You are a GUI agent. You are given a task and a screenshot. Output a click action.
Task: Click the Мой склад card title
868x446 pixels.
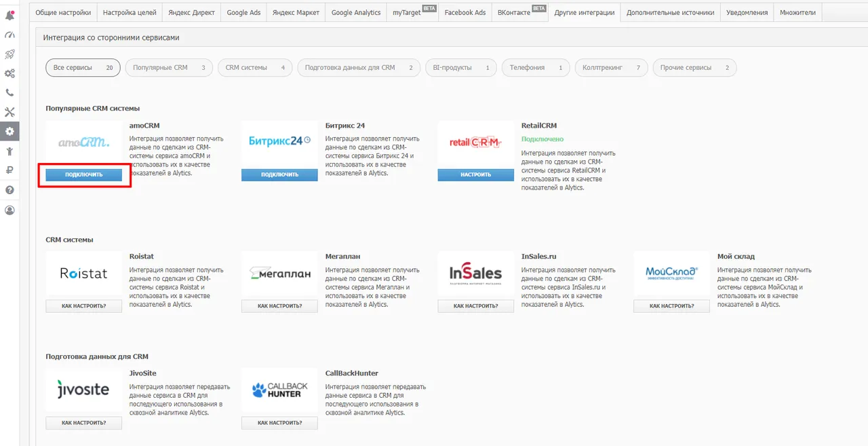click(736, 257)
